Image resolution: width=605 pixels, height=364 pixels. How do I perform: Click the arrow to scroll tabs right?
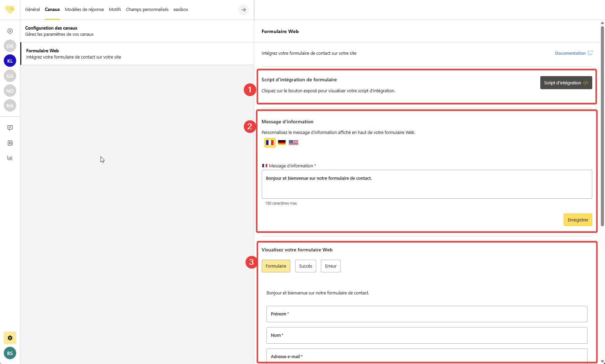243,10
